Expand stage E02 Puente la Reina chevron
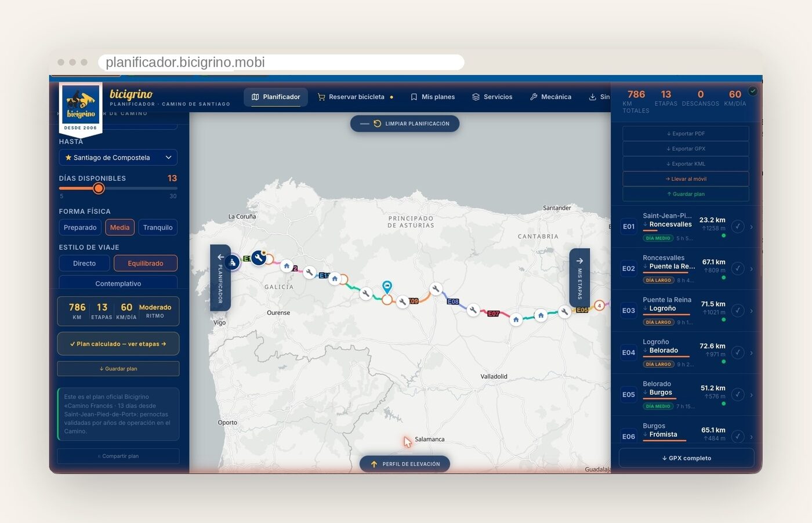This screenshot has height=523, width=812. coord(751,268)
